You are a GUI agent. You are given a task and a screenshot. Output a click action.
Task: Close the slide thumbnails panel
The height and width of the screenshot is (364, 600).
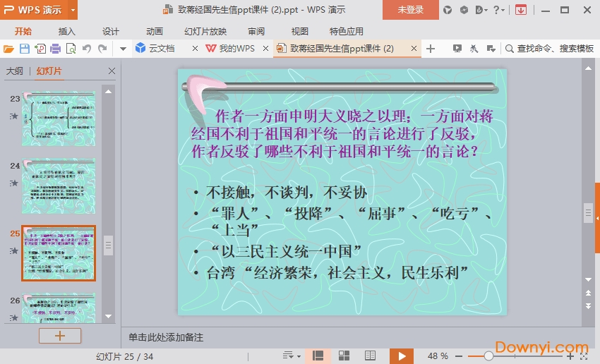[x=112, y=71]
